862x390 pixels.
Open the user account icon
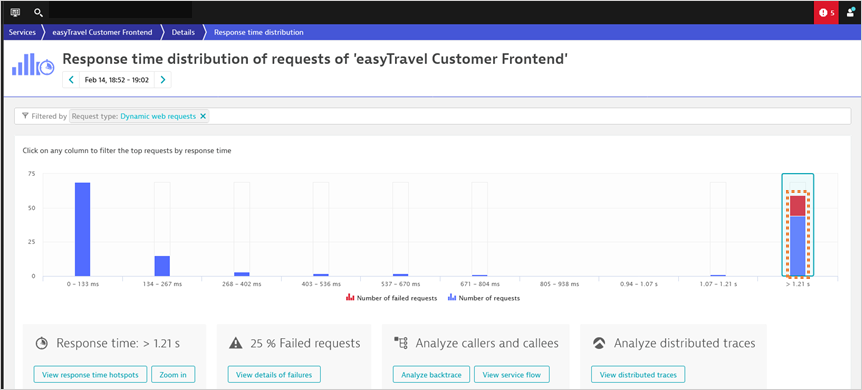[x=850, y=12]
